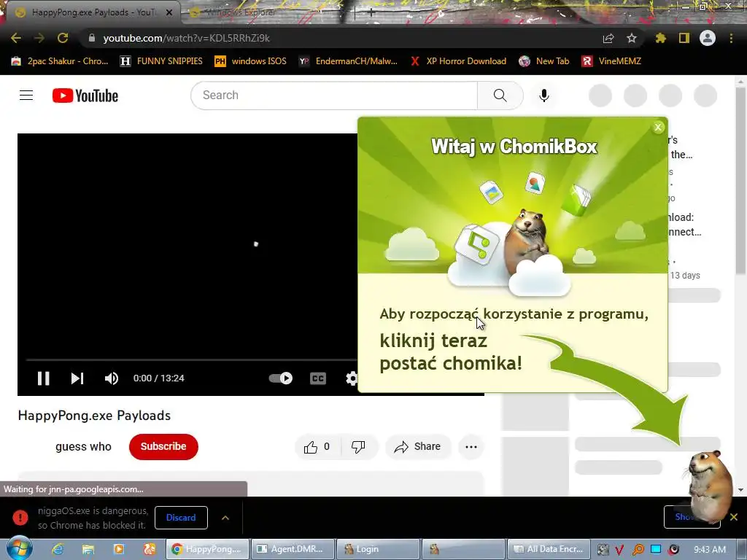Subscribe to the guess who channel
This screenshot has height=560, width=747.
pyautogui.click(x=163, y=447)
